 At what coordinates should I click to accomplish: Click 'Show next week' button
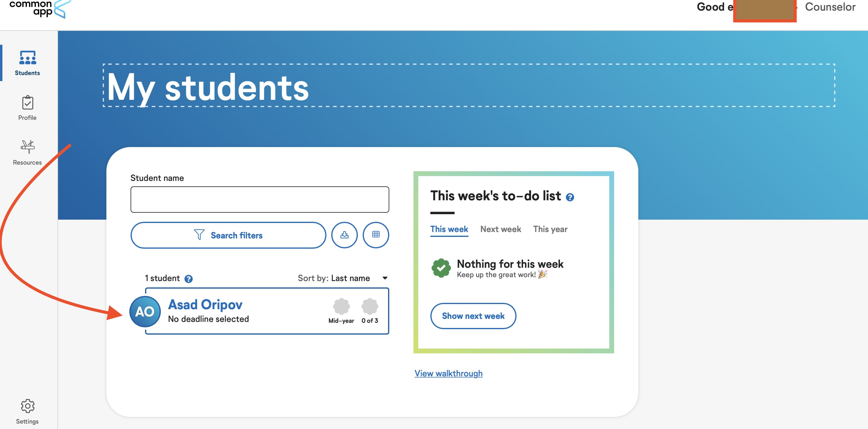[x=473, y=316]
